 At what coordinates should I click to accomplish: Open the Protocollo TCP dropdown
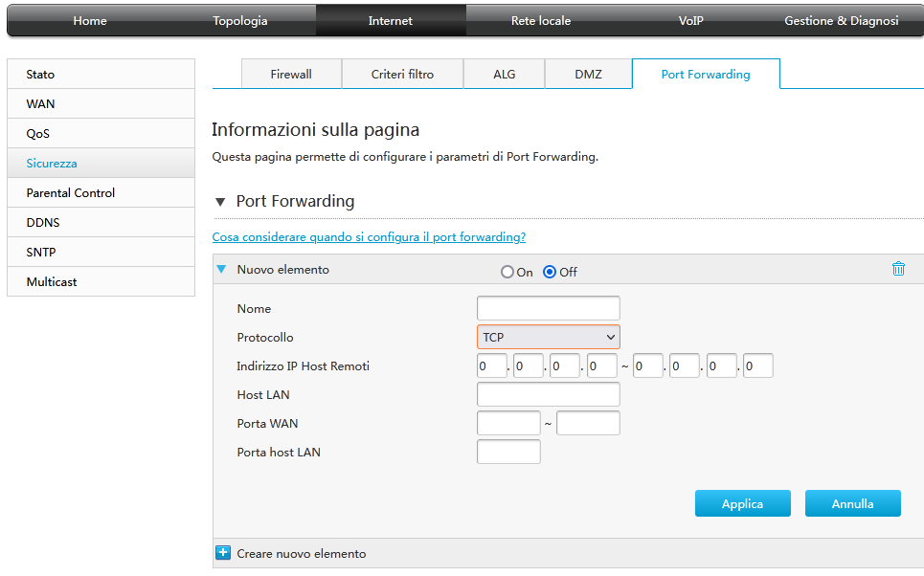tap(548, 337)
